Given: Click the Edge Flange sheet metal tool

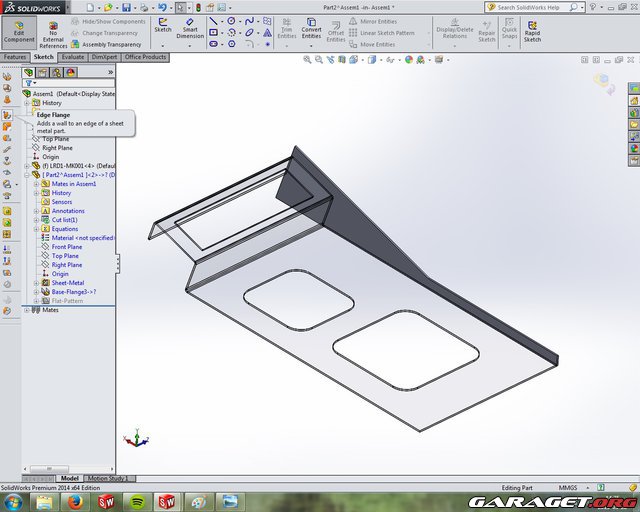Looking at the screenshot, I should point(7,114).
